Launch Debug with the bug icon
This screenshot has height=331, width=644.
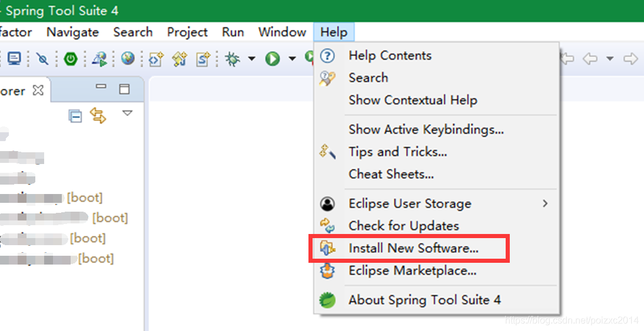pos(233,59)
